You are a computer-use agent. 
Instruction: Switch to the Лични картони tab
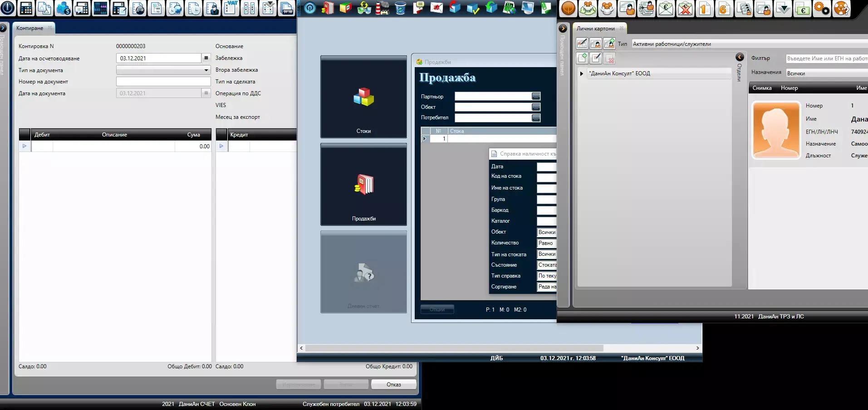596,29
